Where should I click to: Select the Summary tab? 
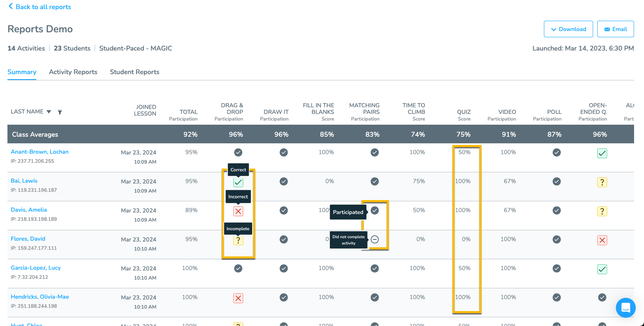tap(22, 72)
